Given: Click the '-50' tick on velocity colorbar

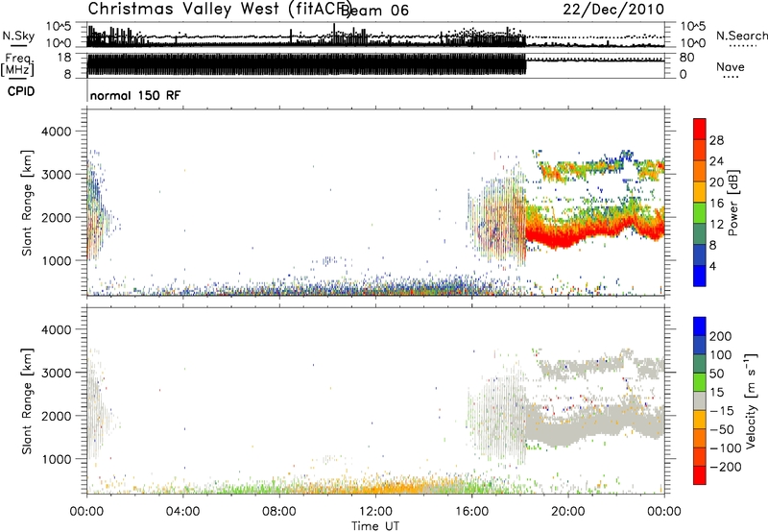Looking at the screenshot, I should [721, 429].
